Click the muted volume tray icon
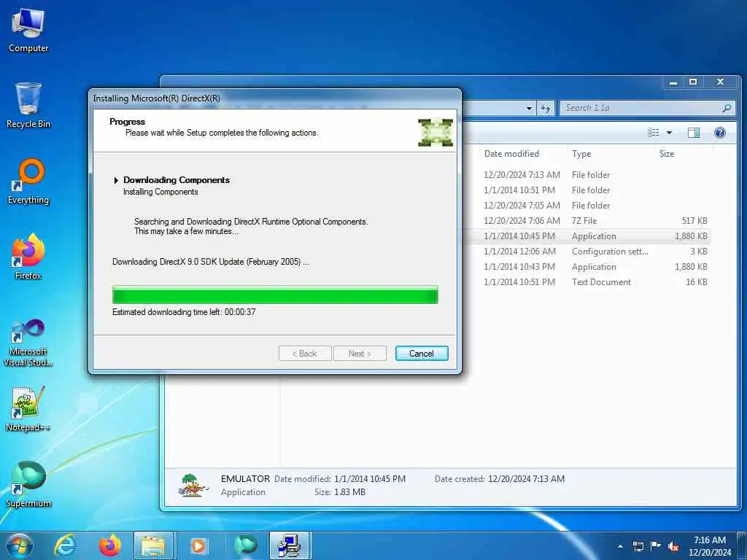The width and height of the screenshot is (747, 560). pyautogui.click(x=673, y=546)
